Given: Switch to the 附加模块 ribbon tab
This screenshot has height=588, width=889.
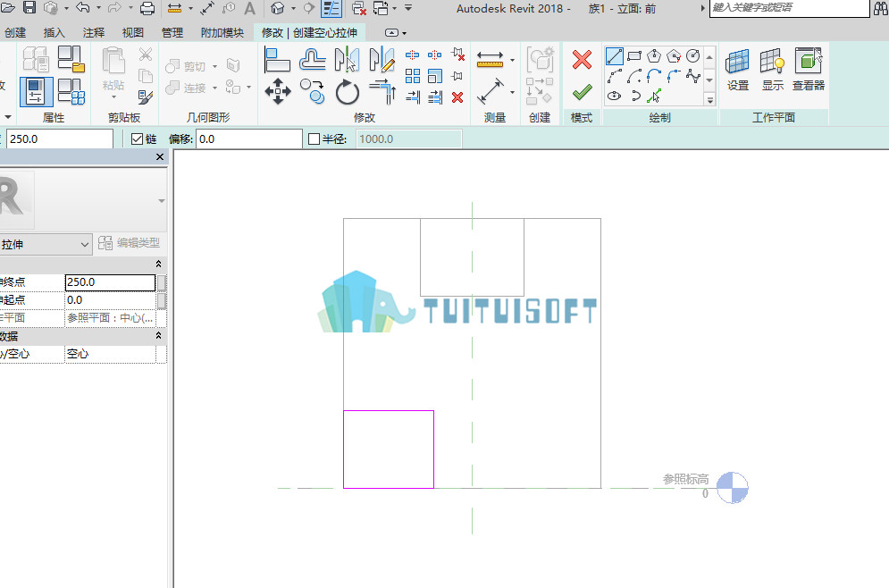Looking at the screenshot, I should click(222, 33).
